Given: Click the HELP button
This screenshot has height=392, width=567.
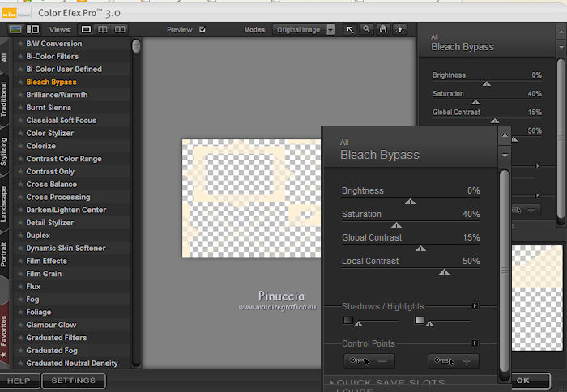Looking at the screenshot, I should point(19,380).
